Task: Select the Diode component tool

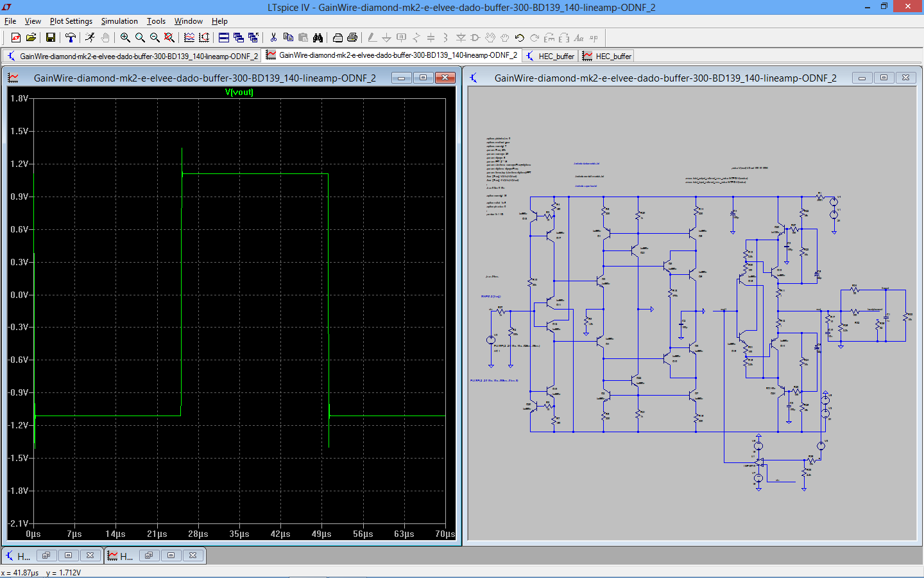Action: [460, 38]
